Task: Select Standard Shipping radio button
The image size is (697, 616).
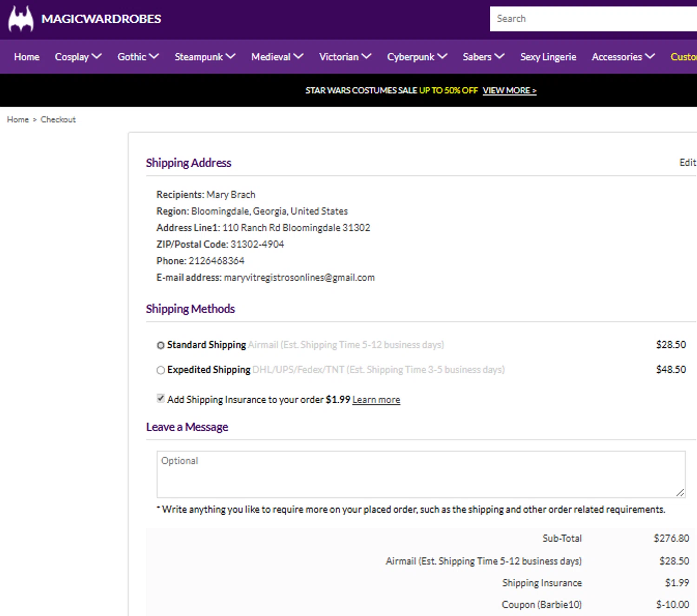Action: point(160,345)
